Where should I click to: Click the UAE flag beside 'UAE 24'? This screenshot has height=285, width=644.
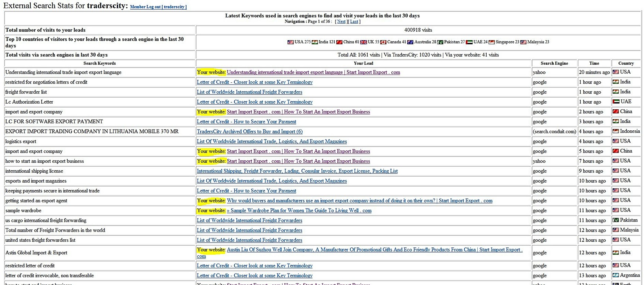pyautogui.click(x=469, y=42)
